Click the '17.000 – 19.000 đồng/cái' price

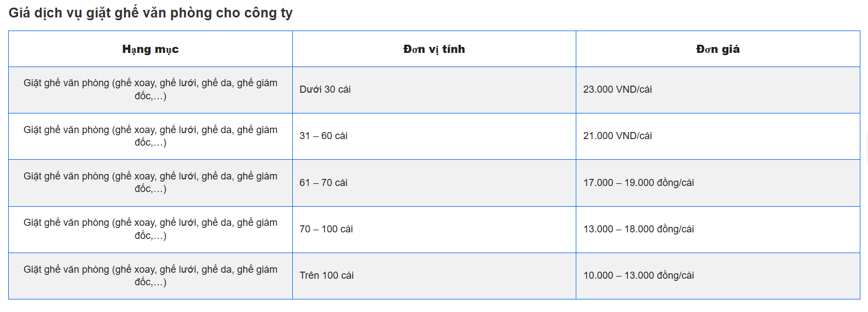point(638,183)
